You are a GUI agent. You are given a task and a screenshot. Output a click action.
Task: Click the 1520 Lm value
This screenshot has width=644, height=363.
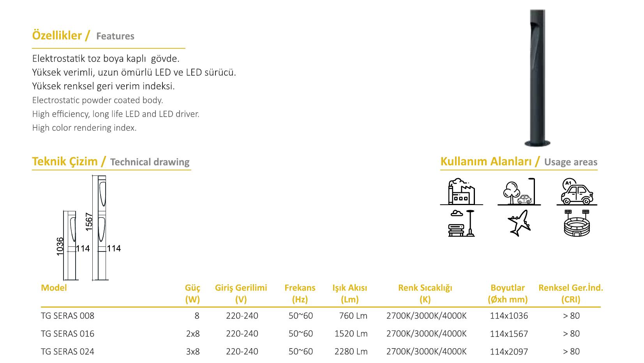point(351,333)
